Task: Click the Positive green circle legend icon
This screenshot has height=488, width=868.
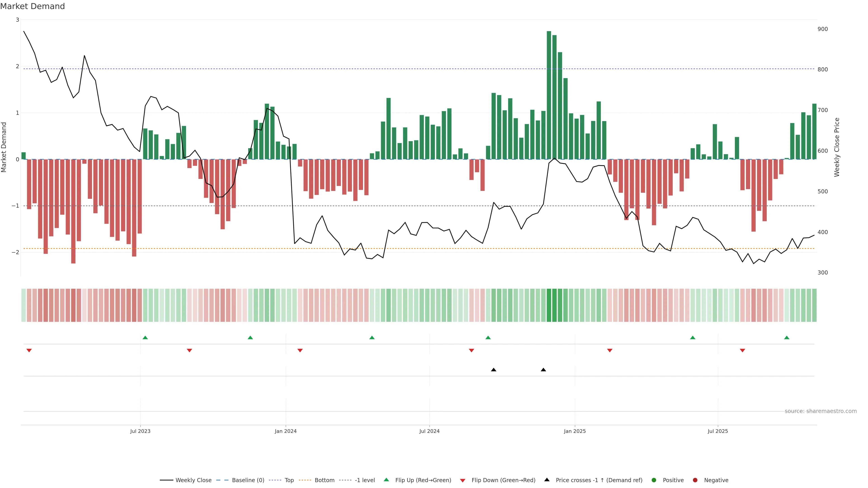Action: (654, 480)
